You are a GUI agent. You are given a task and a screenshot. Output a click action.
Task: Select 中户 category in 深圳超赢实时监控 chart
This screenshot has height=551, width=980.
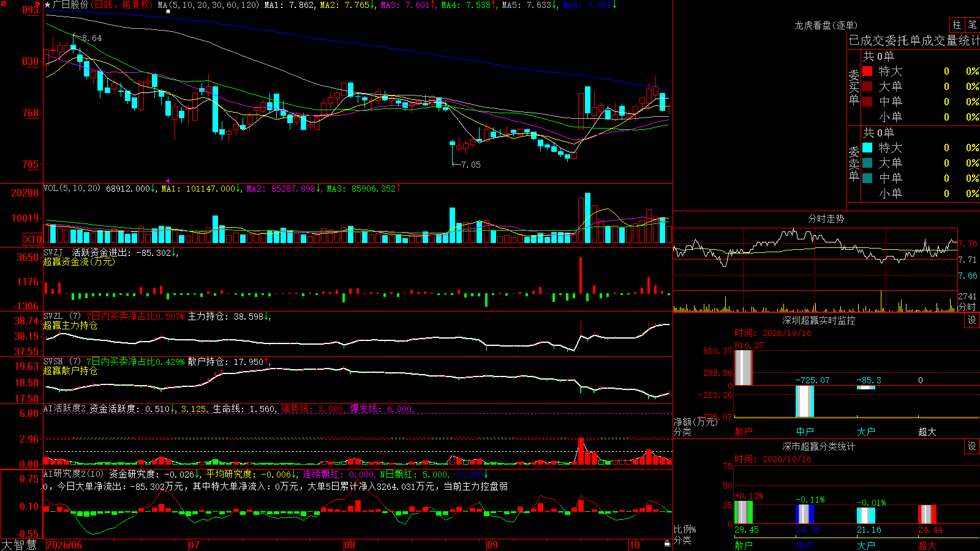[805, 432]
